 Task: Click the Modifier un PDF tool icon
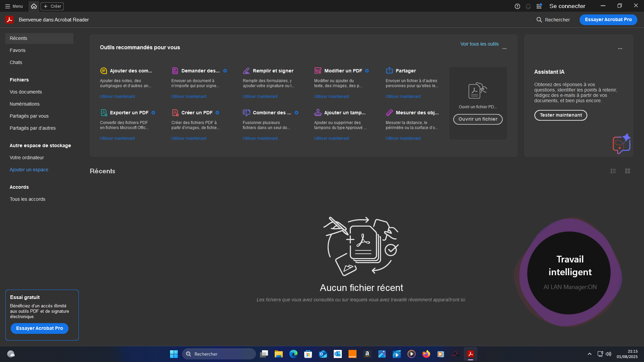click(318, 71)
